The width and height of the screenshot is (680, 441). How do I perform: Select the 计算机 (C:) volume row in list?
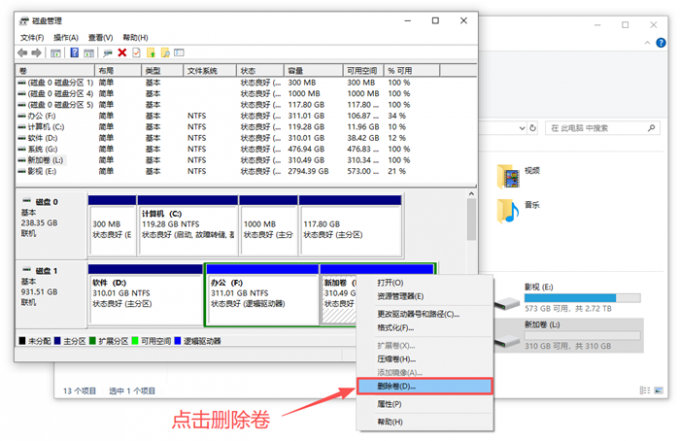click(x=246, y=127)
